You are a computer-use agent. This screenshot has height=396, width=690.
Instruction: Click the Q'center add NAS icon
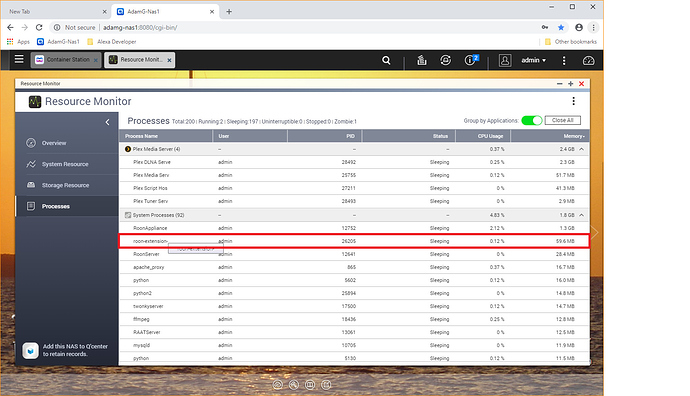tap(30, 351)
